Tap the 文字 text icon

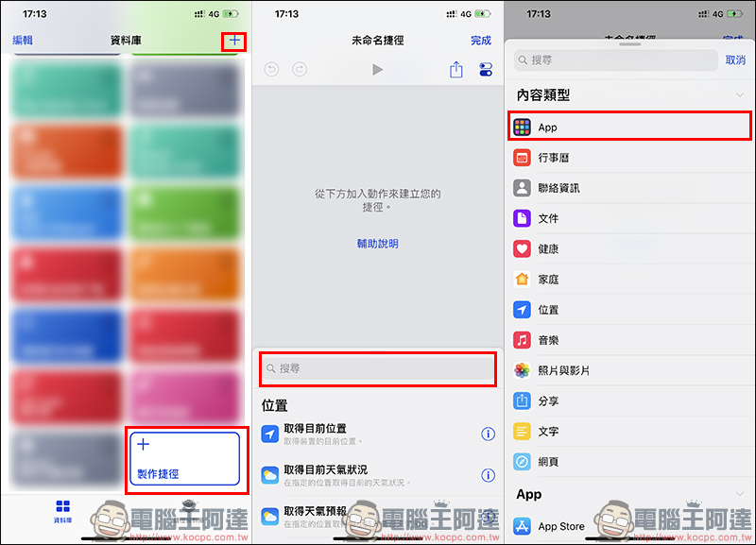(x=523, y=431)
